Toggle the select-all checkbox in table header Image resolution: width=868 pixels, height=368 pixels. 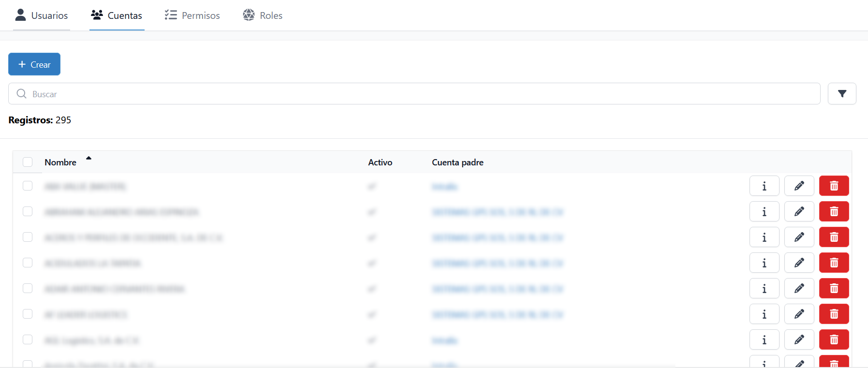pos(28,162)
